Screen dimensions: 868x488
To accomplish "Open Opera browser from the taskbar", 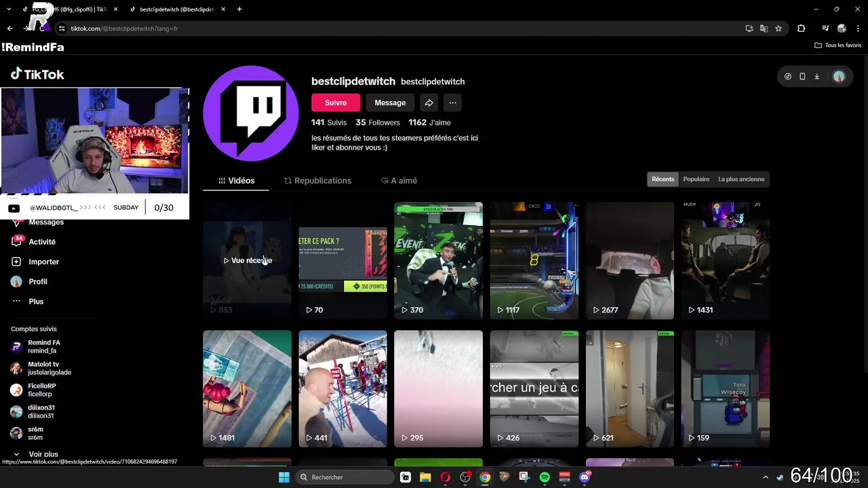I will click(x=445, y=477).
